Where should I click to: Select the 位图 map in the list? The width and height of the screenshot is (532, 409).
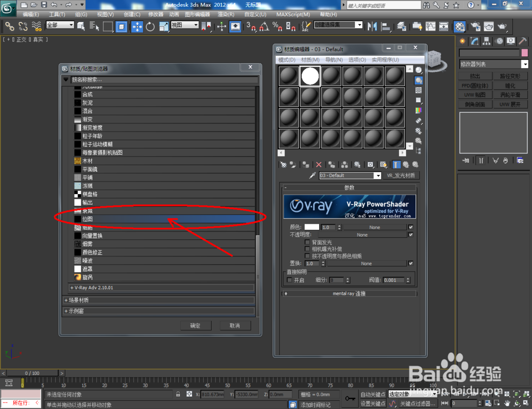point(164,219)
